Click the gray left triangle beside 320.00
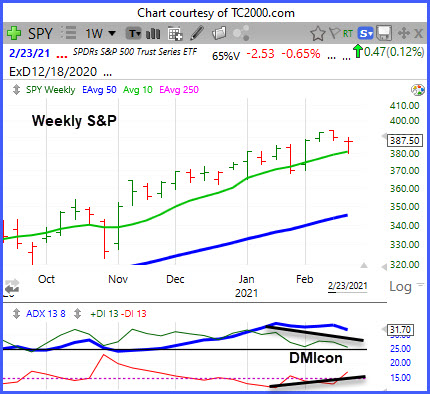The height and width of the screenshot is (394, 430). pos(384,266)
